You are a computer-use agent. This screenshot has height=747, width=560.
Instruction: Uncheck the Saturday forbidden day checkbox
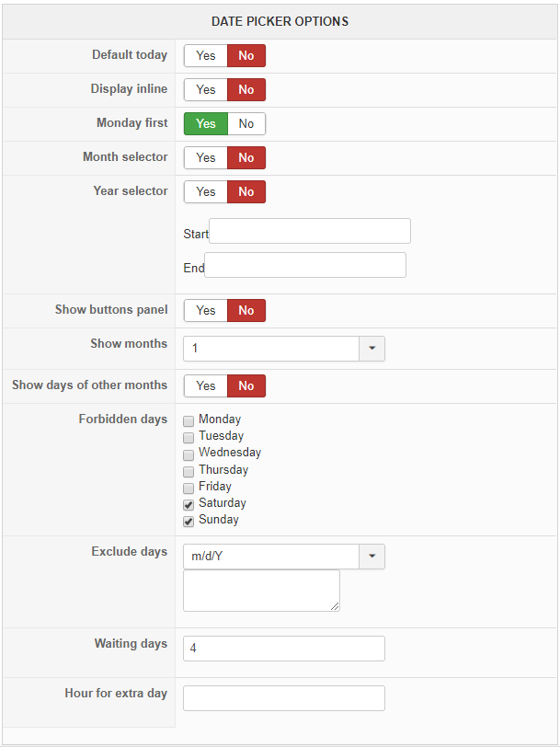tap(189, 504)
